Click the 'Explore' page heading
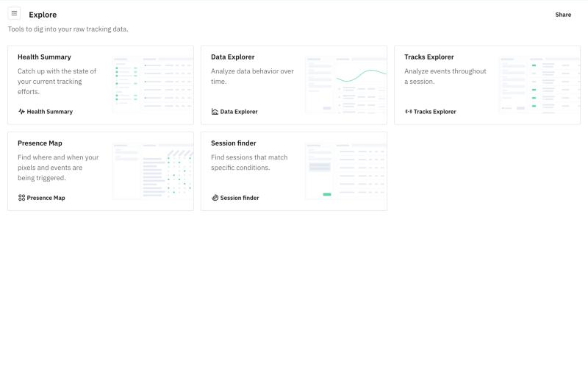 pos(43,15)
